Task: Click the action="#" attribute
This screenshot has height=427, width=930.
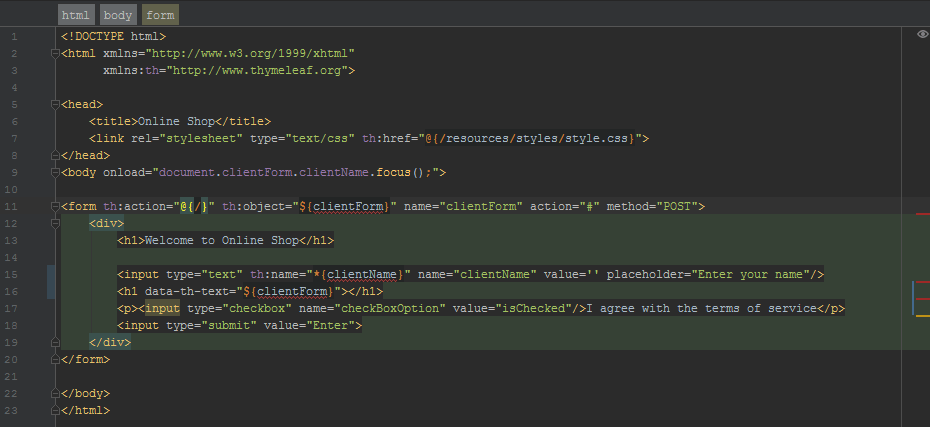Action: tap(565, 206)
